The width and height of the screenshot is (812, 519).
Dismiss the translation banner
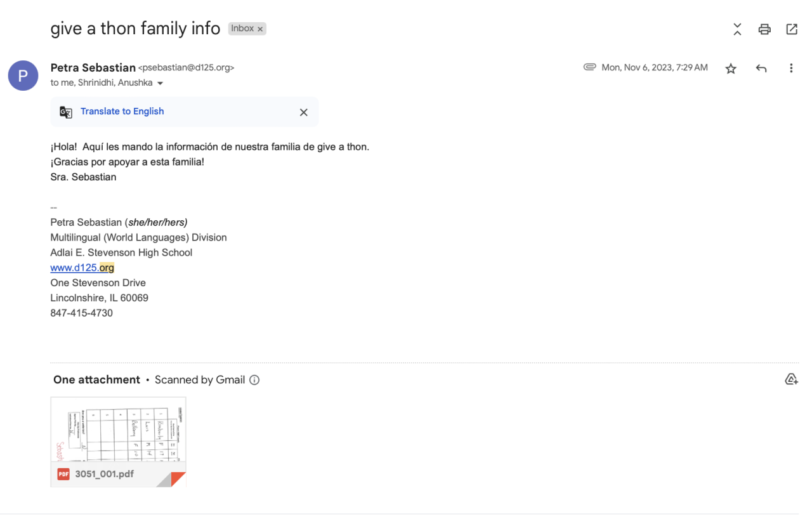click(303, 112)
